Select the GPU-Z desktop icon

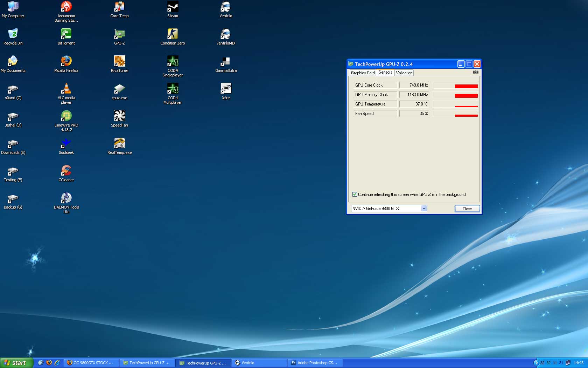(x=119, y=37)
